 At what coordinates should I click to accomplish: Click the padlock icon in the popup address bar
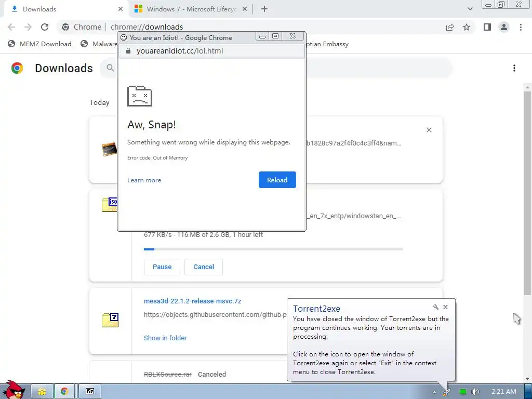[x=128, y=51]
